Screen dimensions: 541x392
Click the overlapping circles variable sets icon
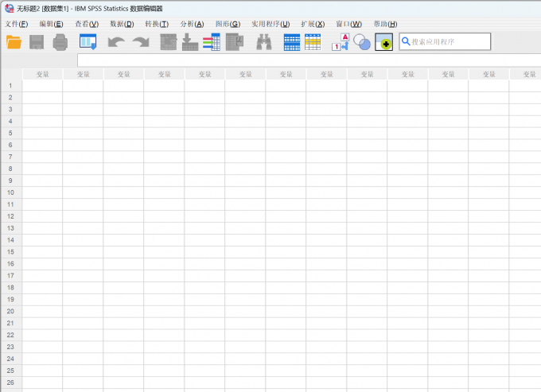click(x=362, y=43)
